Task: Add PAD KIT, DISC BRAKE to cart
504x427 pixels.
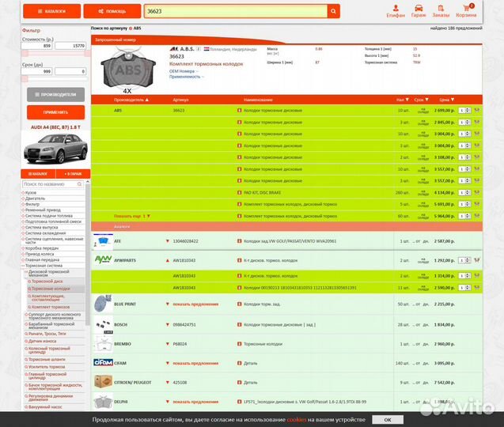Action: pyautogui.click(x=477, y=192)
